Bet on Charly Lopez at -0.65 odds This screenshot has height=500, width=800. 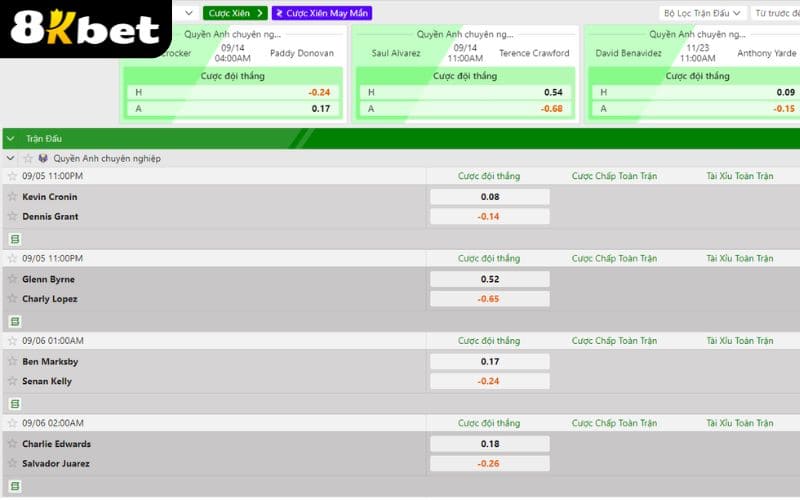[x=489, y=299]
